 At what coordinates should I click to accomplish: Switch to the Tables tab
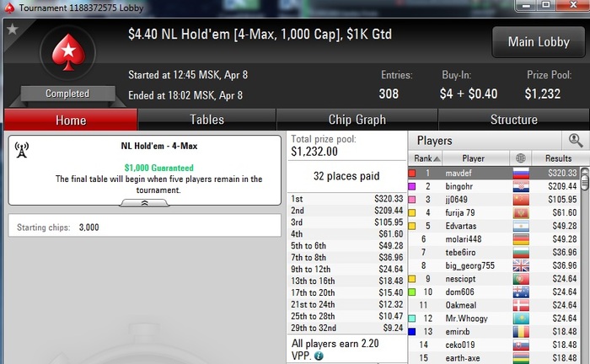point(206,120)
